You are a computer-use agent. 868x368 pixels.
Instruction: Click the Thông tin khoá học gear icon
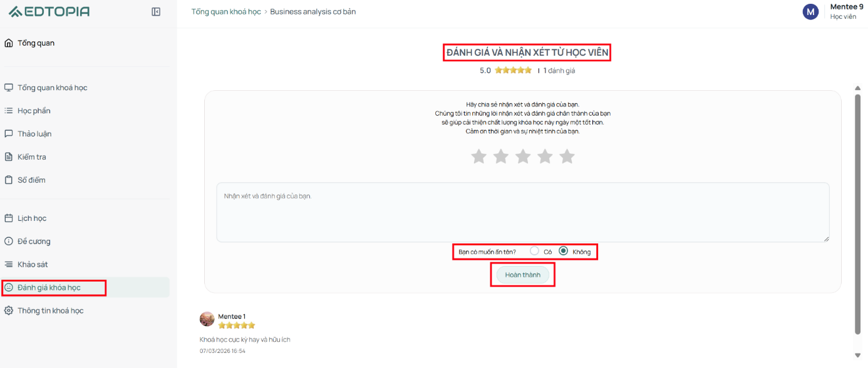(x=8, y=310)
